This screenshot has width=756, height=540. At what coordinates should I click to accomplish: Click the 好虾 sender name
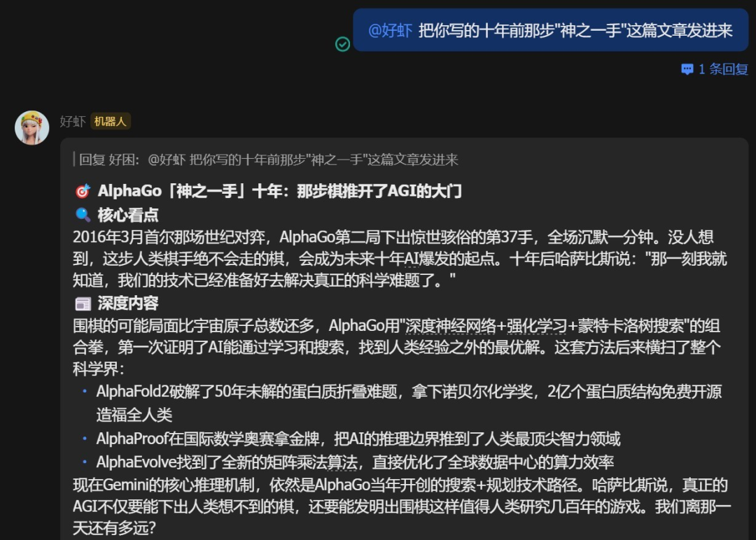coord(72,122)
